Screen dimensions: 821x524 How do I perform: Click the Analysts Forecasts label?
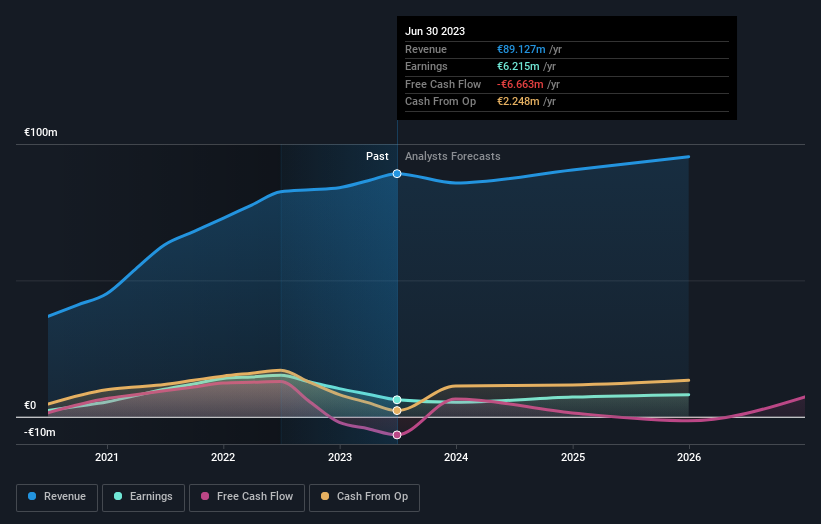452,157
